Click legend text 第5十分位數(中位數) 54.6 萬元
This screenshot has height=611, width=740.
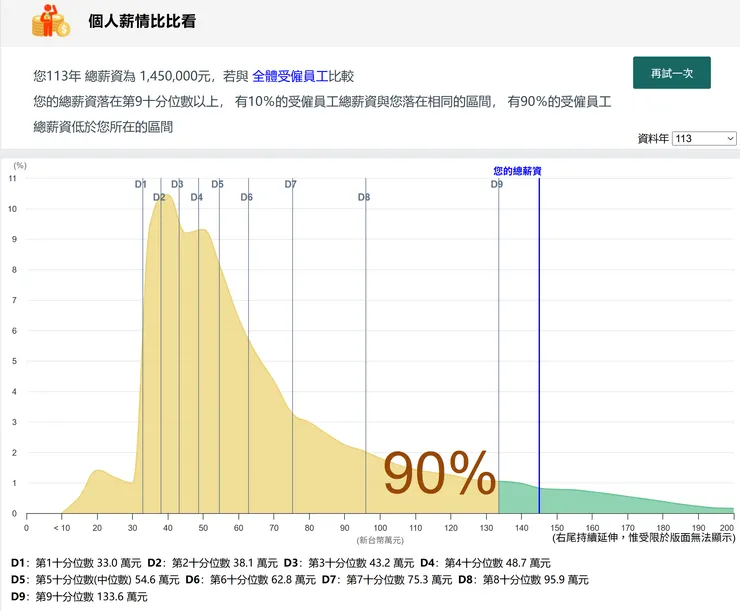108,580
